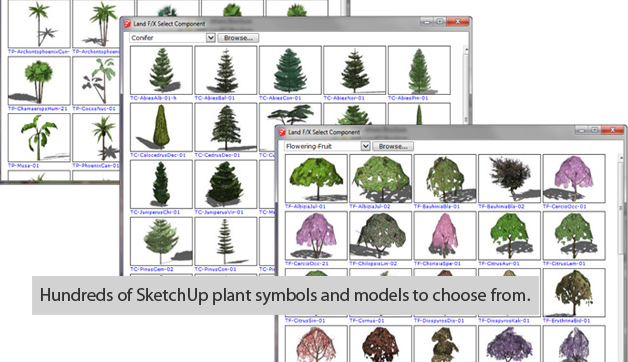Screen dimensions: 628x362
Task: Click Browse button in the Conifer window
Action: click(x=238, y=38)
